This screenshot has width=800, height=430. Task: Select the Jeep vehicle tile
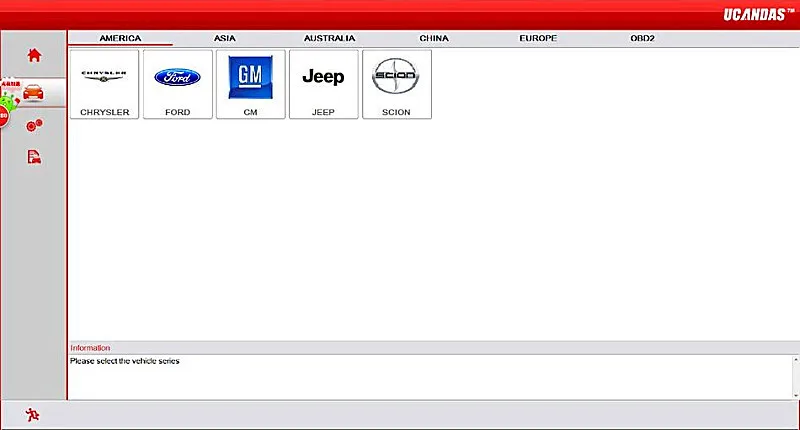(x=323, y=84)
